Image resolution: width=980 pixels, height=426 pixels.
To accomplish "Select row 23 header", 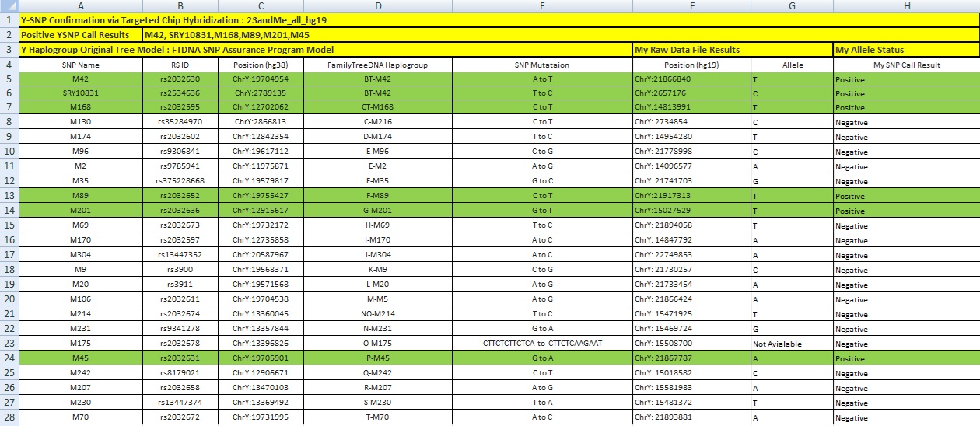I will tap(9, 343).
